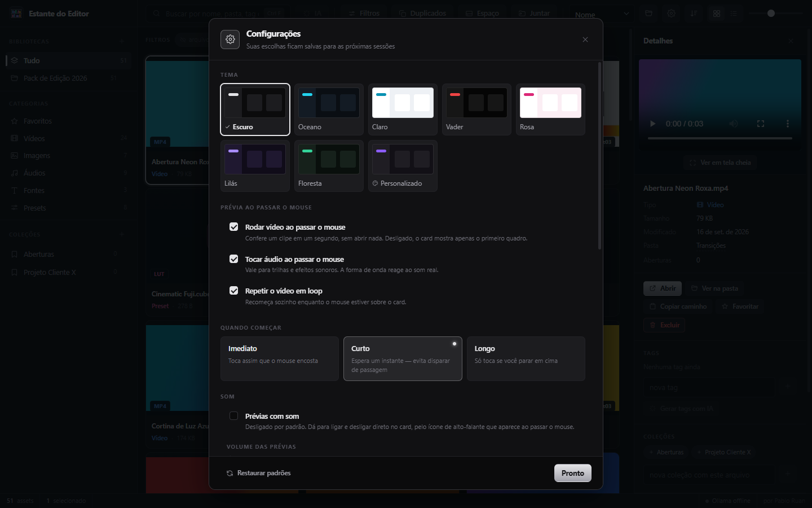Click the Juntar toolbar button

coord(534,14)
